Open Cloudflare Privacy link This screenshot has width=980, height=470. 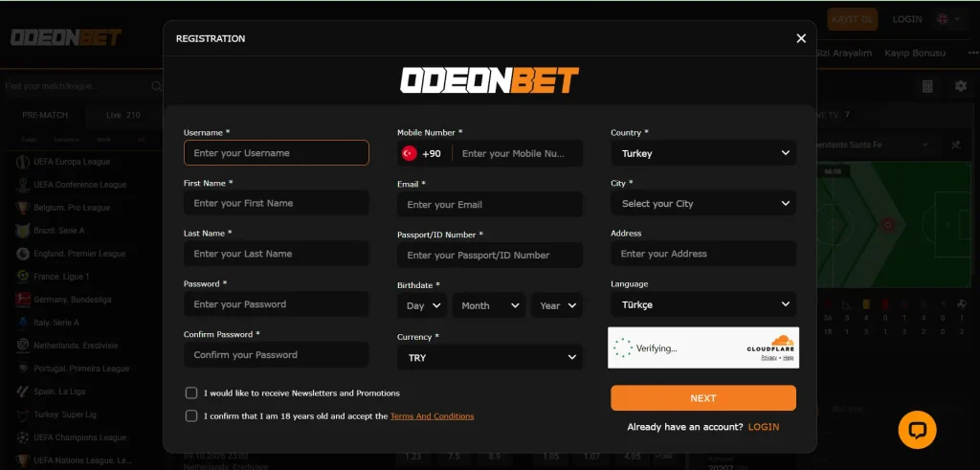pyautogui.click(x=768, y=357)
